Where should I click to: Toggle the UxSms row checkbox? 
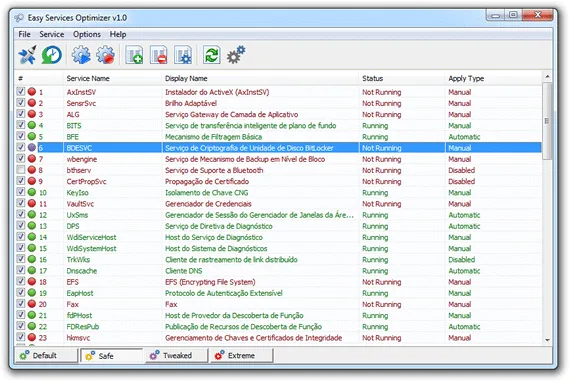[x=21, y=214]
